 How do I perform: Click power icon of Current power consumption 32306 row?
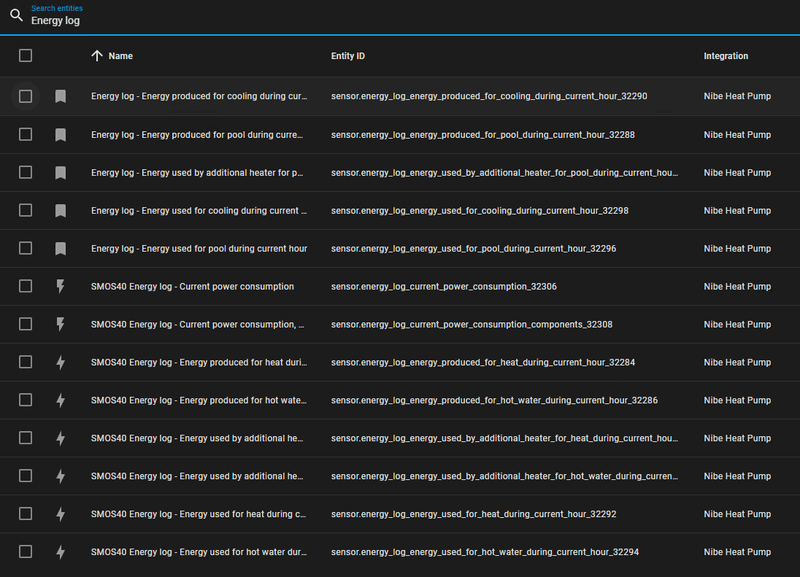pyautogui.click(x=61, y=286)
